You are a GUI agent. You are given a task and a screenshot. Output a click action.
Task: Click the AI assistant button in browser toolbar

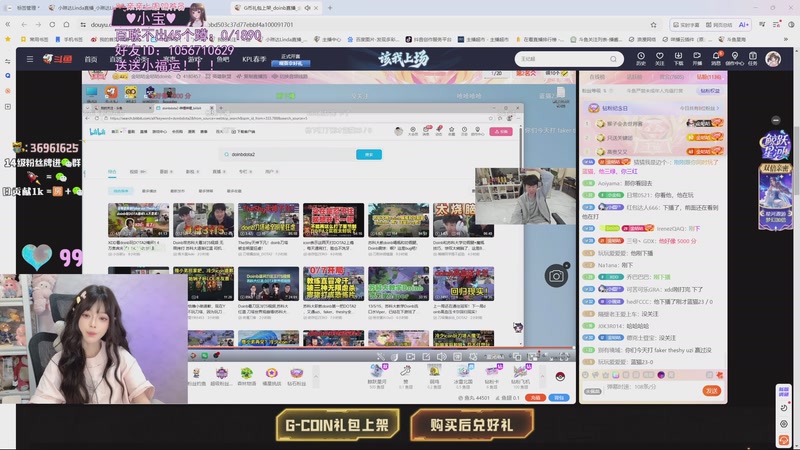[743, 24]
